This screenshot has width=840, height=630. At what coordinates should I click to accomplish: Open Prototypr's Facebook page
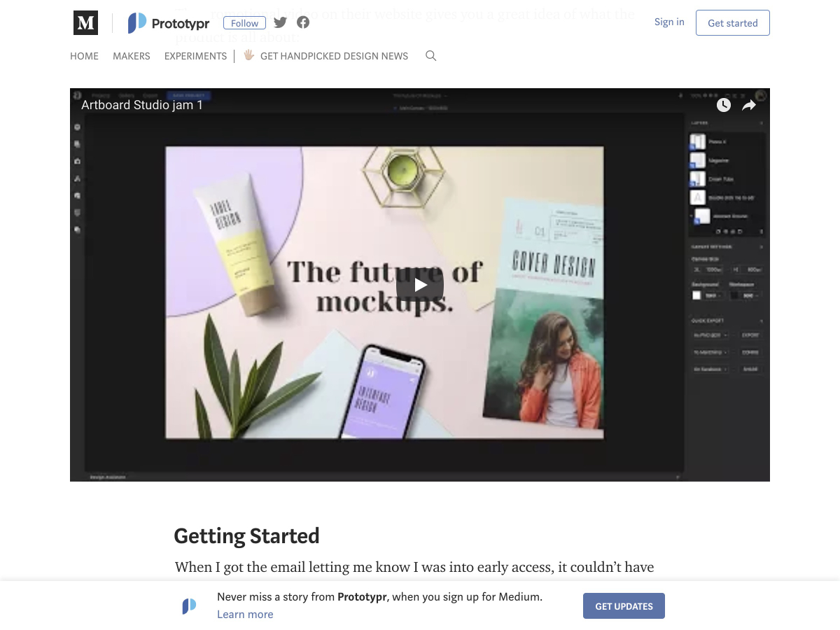coord(303,22)
